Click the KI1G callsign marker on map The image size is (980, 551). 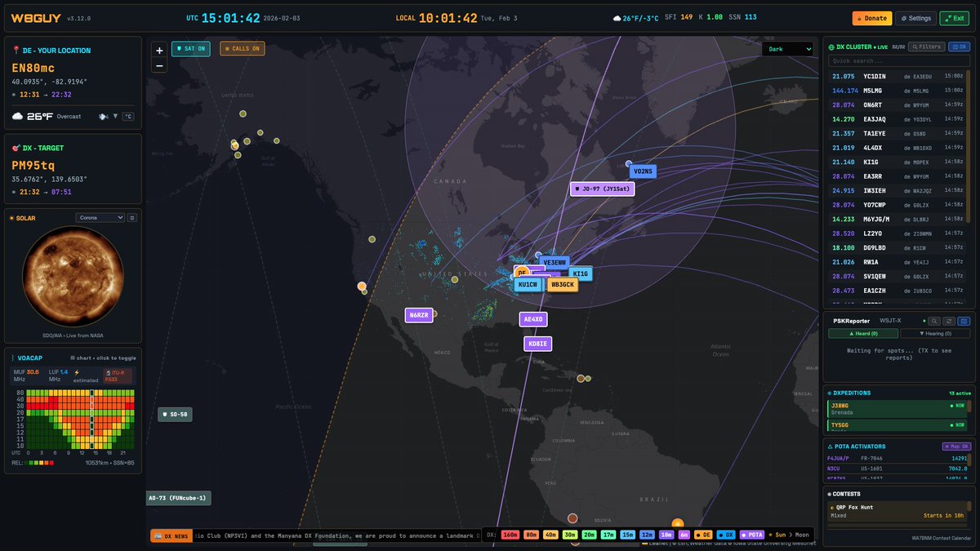(580, 273)
